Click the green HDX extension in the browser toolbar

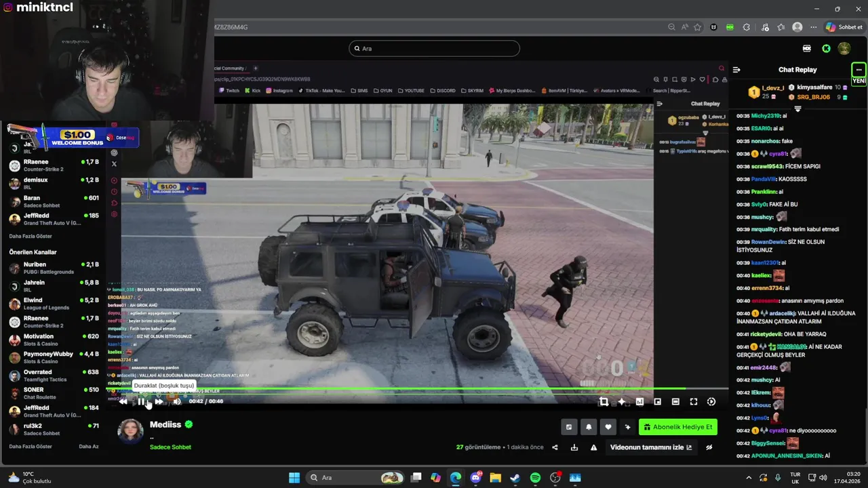coord(730,27)
